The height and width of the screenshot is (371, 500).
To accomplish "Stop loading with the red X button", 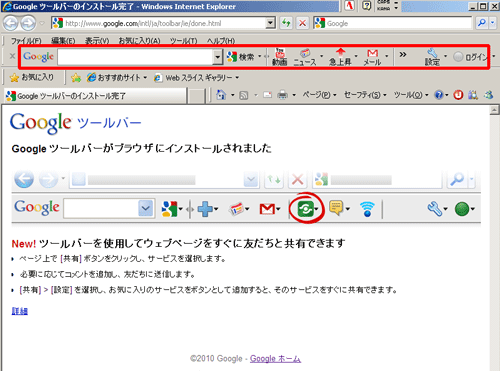I will (302, 23).
